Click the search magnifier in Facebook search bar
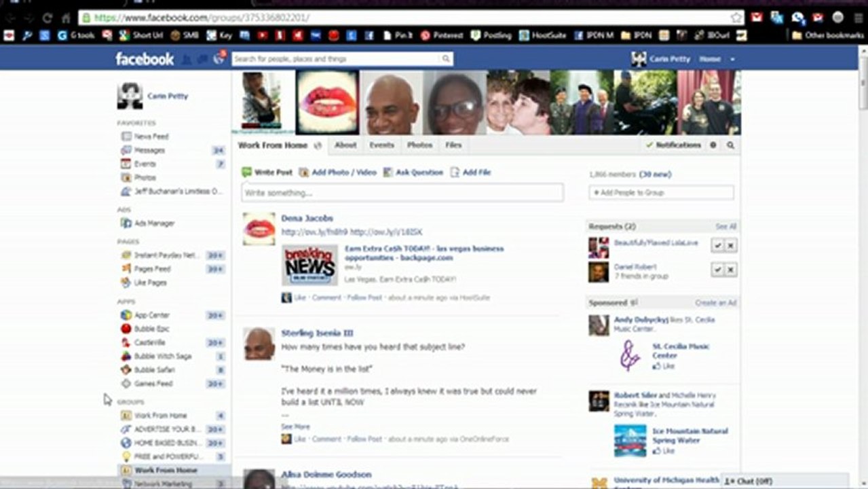The image size is (868, 489). click(x=446, y=59)
